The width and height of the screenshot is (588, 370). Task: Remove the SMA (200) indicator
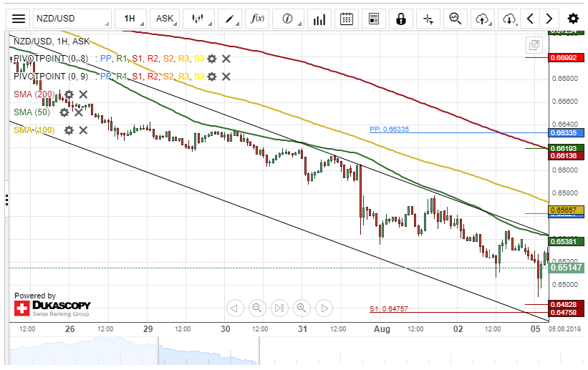pos(83,94)
